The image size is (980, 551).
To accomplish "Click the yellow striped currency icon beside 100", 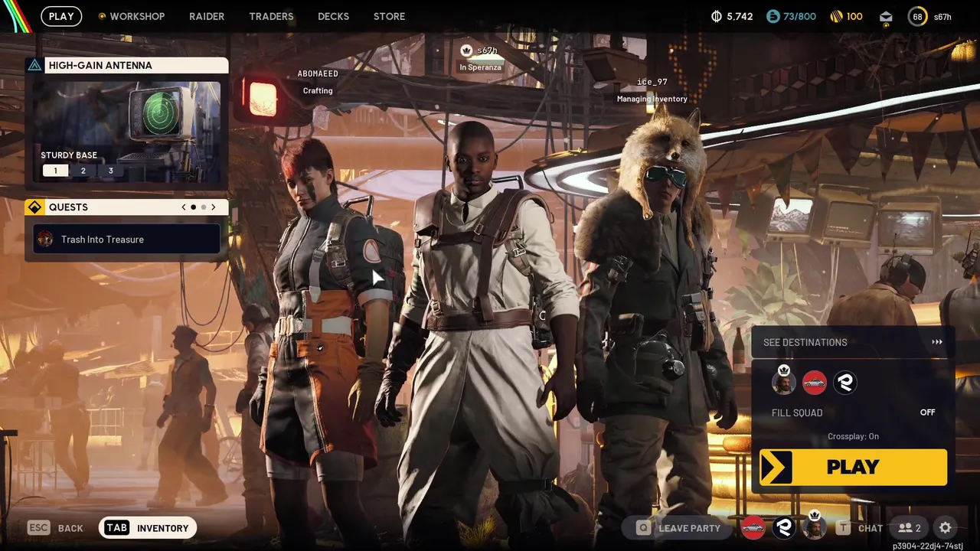I will [836, 16].
